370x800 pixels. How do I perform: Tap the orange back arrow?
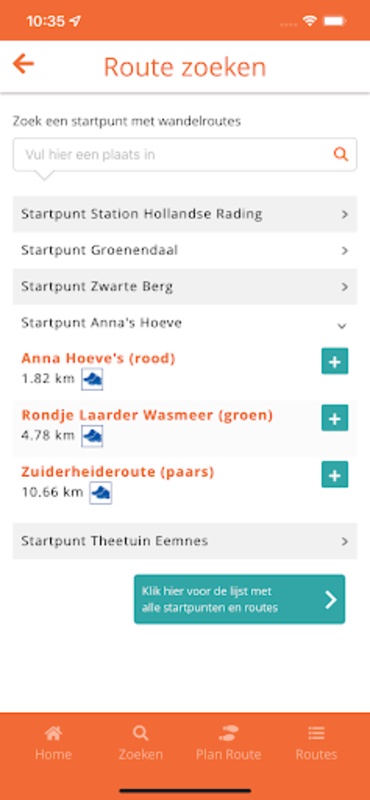tap(23, 64)
